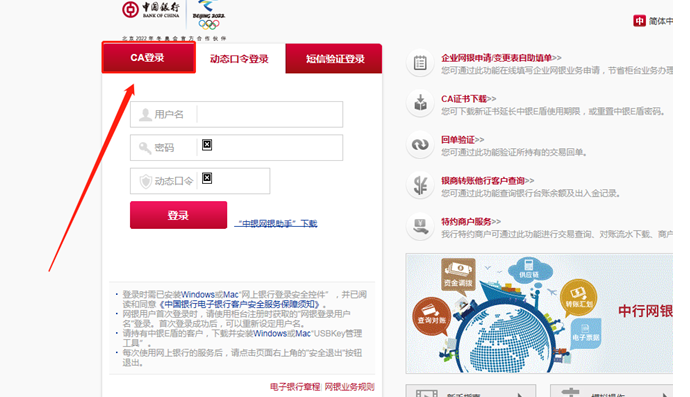This screenshot has width=690, height=397.
Task: Open the 电子银行章程 link
Action: [295, 387]
